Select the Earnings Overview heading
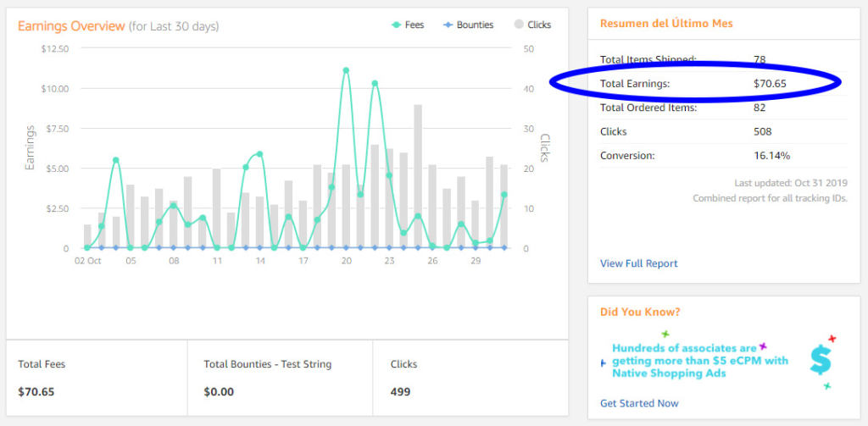The width and height of the screenshot is (868, 426). point(71,26)
